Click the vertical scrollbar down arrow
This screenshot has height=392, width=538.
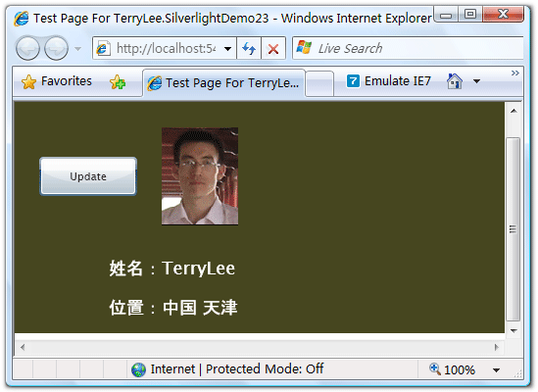click(514, 331)
